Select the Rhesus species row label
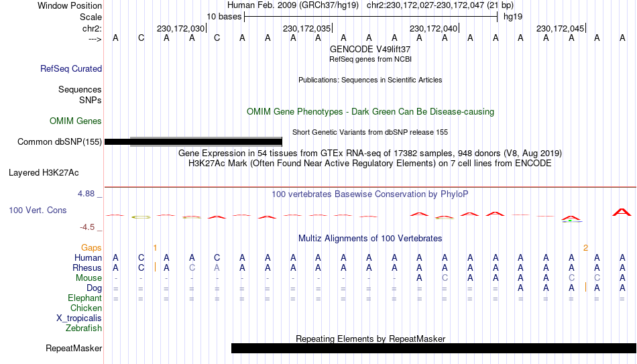637x364 pixels. (87, 267)
